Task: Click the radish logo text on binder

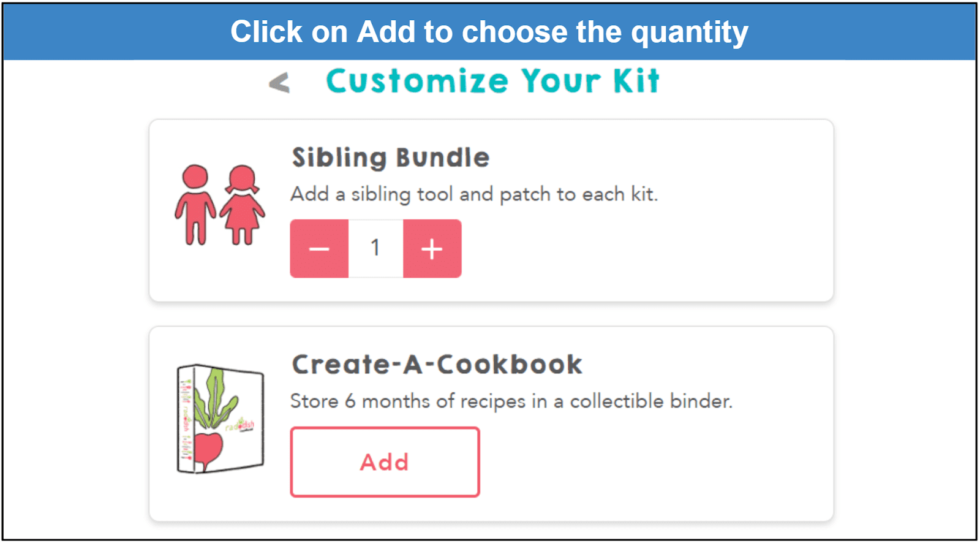Action: (239, 425)
